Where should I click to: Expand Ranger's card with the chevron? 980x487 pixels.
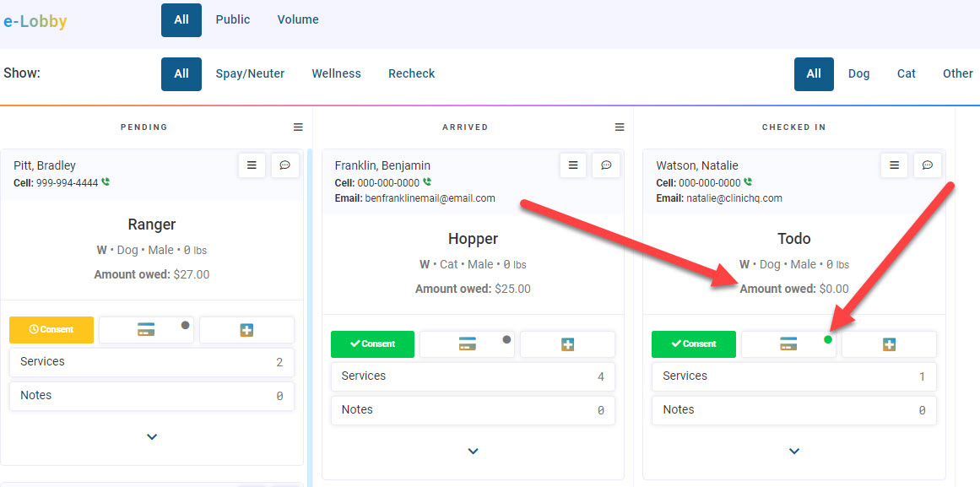[152, 437]
